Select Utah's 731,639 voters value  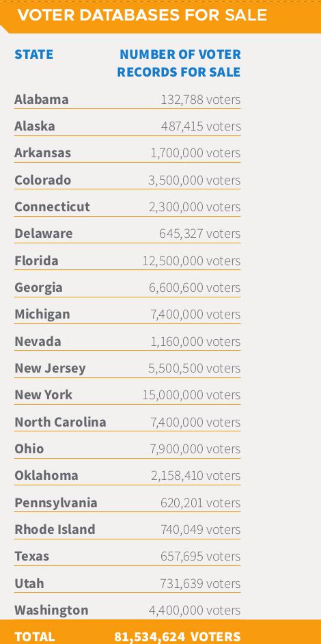pyautogui.click(x=200, y=583)
